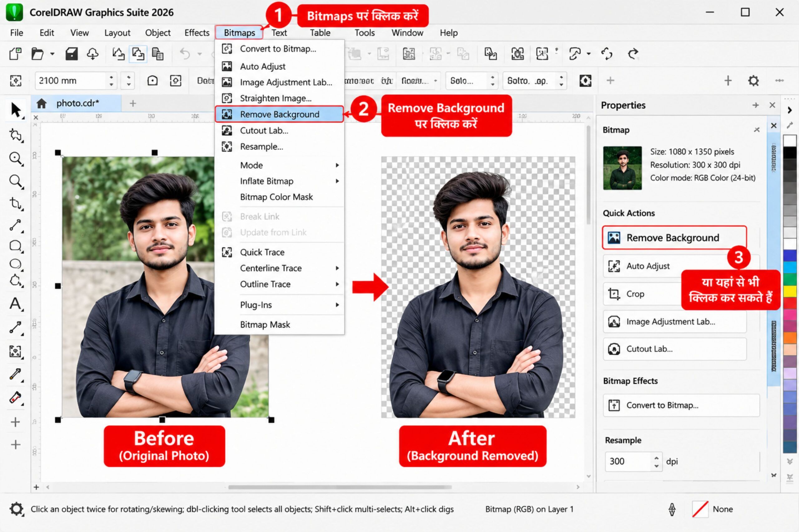Open the Bitmaps menu

pos(239,32)
